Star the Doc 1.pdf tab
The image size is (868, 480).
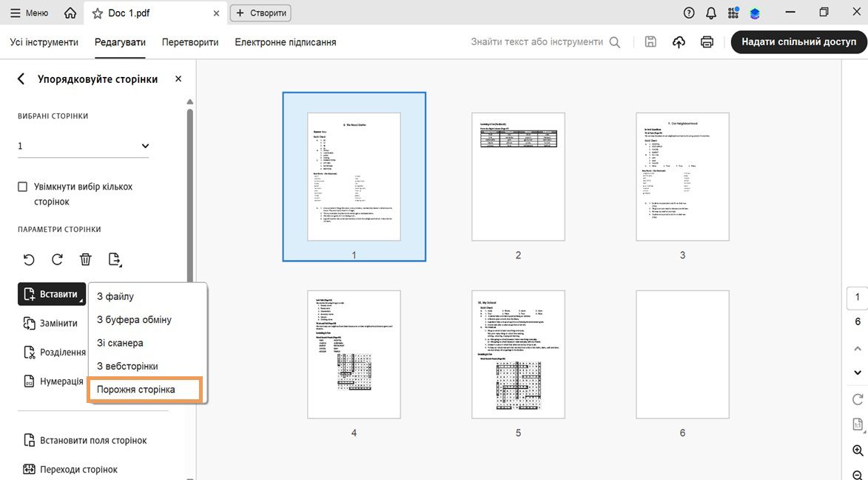pos(98,13)
